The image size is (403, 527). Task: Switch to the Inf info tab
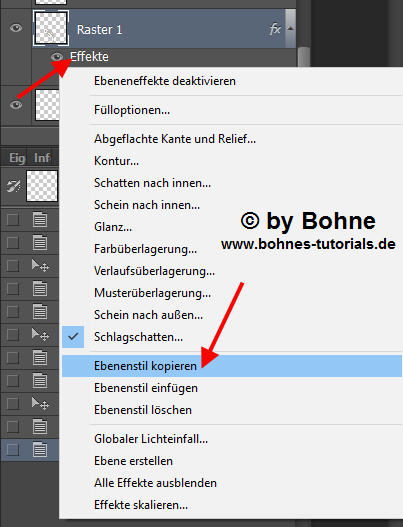(x=42, y=158)
